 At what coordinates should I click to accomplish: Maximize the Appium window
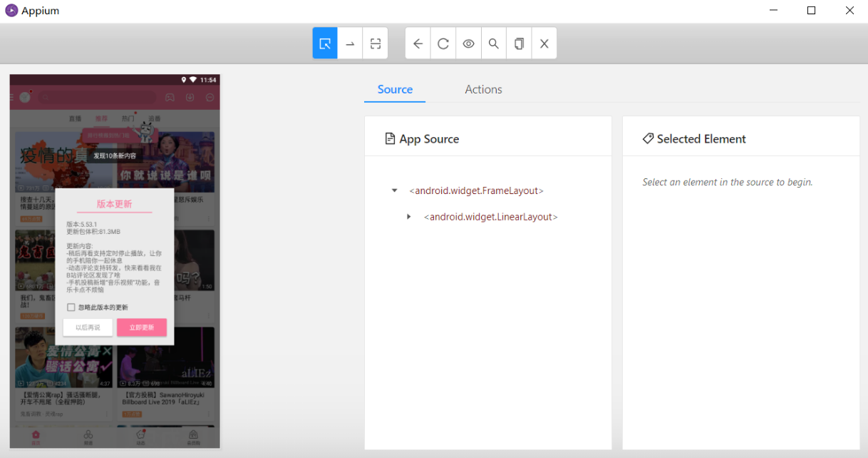[811, 11]
